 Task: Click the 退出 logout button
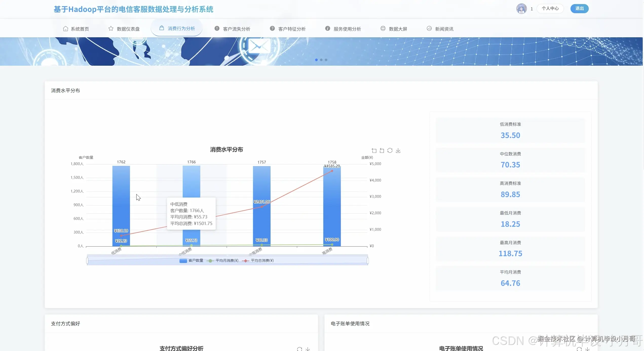pos(579,8)
